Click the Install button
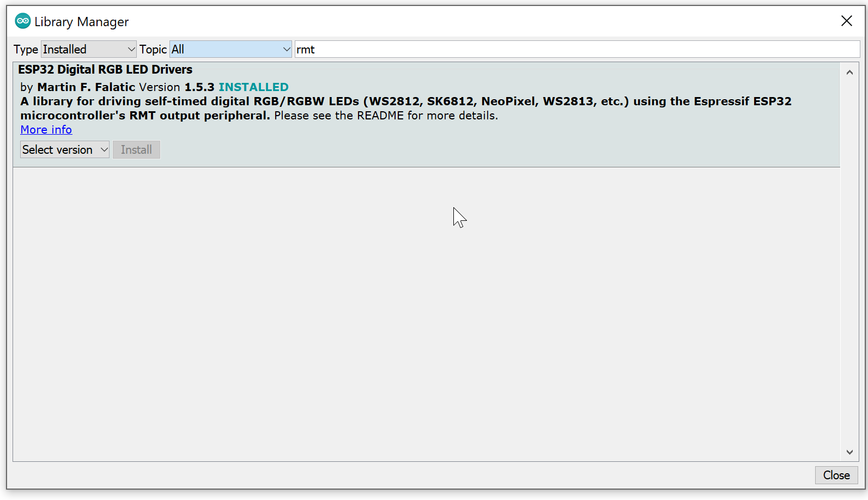Viewport: 868px width, 500px height. (136, 149)
